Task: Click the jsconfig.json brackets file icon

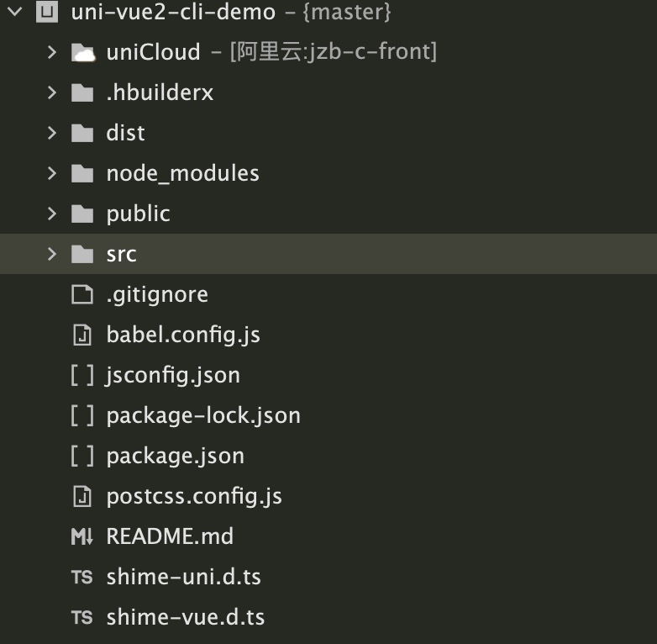Action: (x=82, y=375)
